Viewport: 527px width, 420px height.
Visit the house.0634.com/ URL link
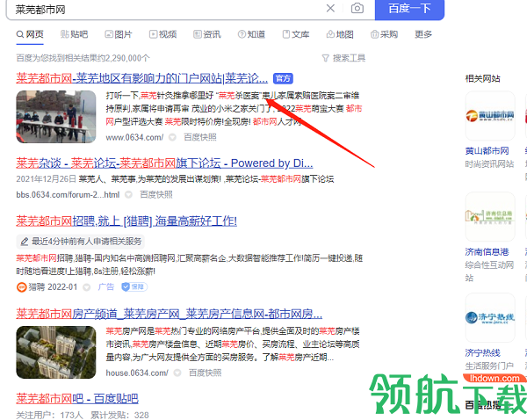point(137,373)
